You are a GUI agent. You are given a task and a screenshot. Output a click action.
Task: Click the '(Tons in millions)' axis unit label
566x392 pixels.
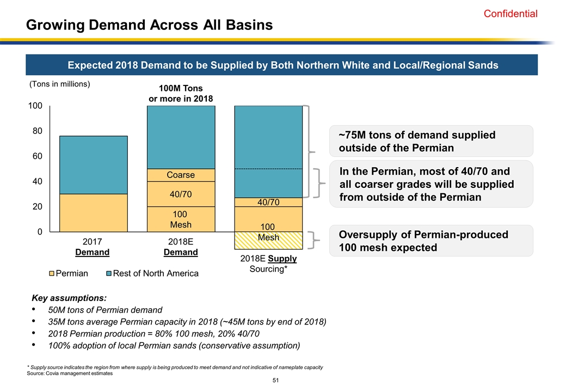(x=59, y=84)
